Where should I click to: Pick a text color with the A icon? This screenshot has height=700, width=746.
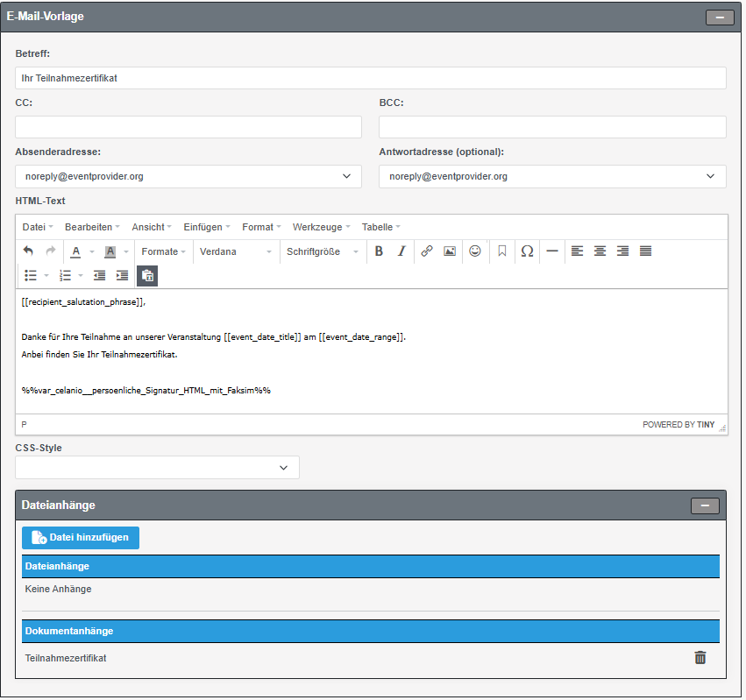click(x=76, y=251)
